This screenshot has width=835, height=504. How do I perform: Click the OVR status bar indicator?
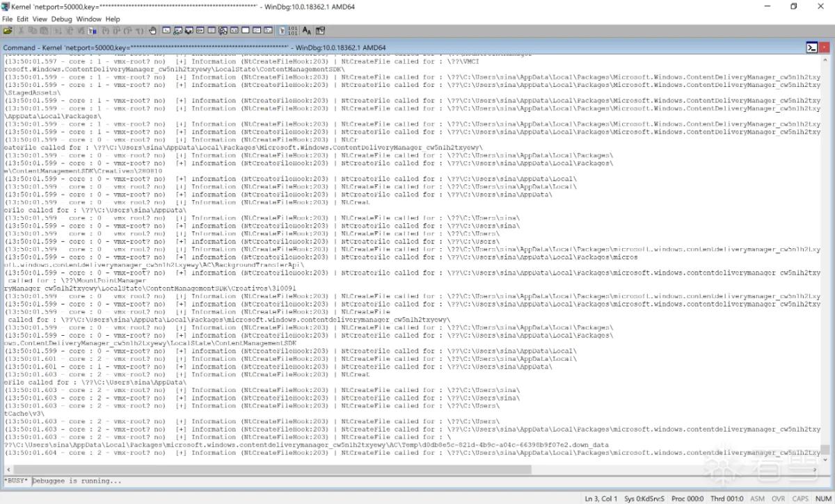tap(778, 498)
